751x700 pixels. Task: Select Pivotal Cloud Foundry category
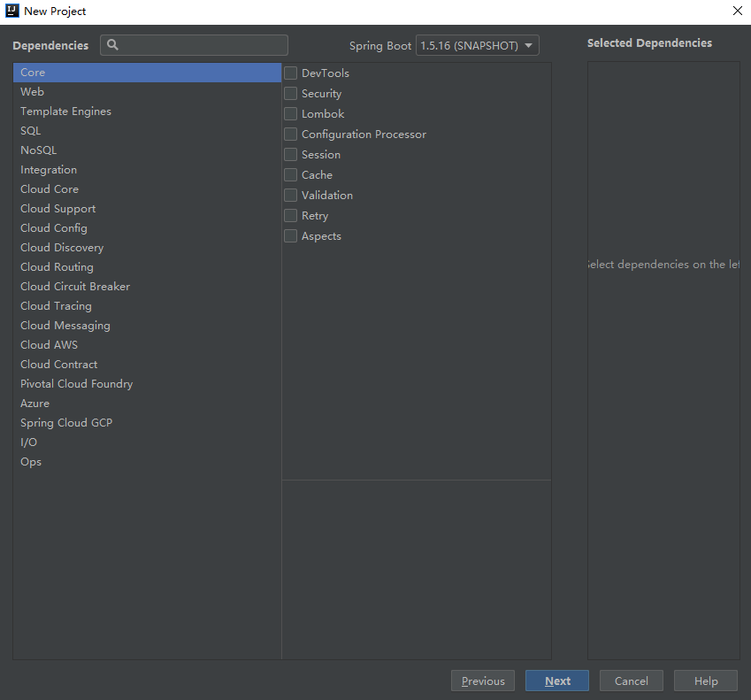(147, 384)
